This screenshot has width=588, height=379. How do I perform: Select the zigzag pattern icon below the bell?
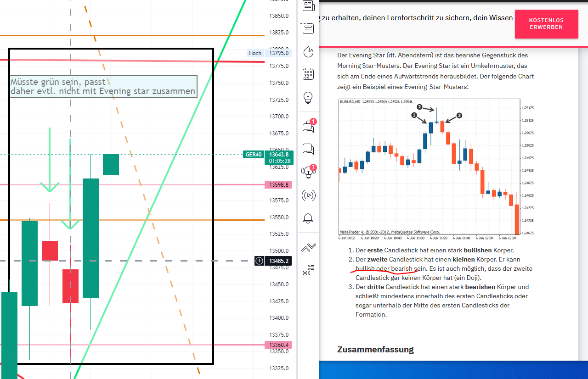point(308,247)
